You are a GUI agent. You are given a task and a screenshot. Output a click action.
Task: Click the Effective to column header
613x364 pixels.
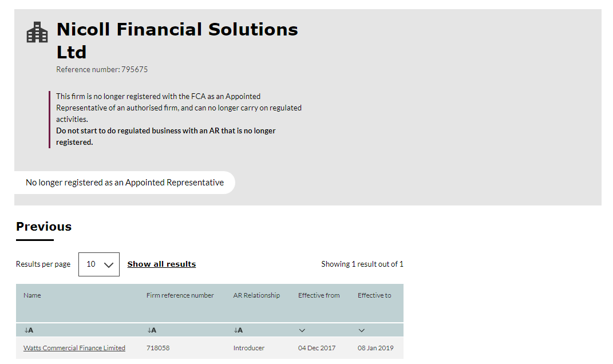pyautogui.click(x=374, y=295)
